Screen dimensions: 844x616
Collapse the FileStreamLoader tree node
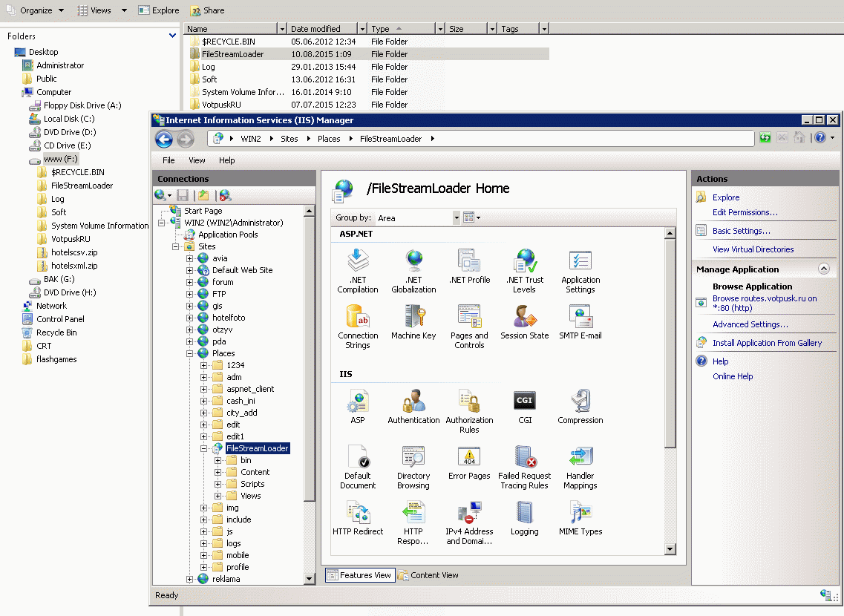[204, 448]
